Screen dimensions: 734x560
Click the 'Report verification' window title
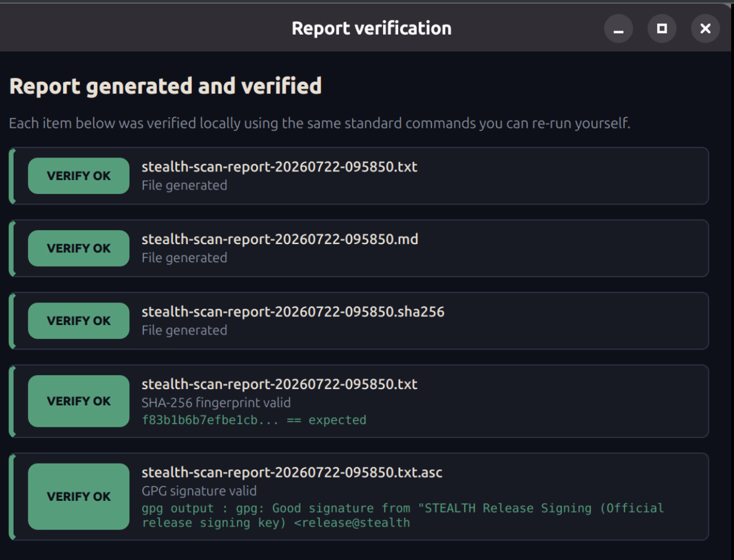[372, 28]
